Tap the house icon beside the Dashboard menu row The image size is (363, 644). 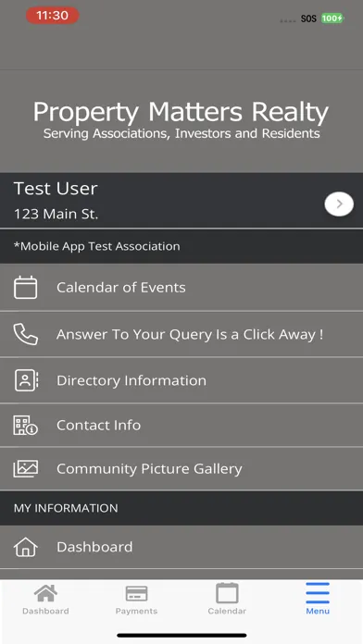26,547
